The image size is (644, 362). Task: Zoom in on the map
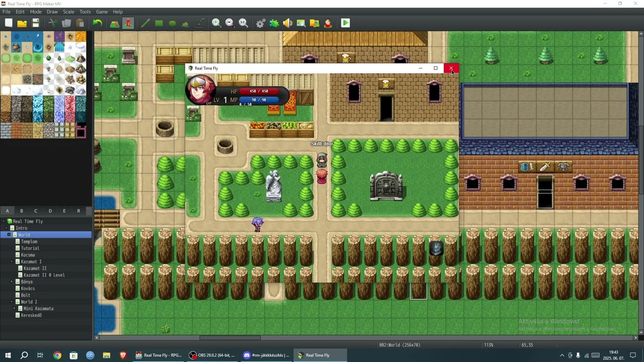pos(216,23)
